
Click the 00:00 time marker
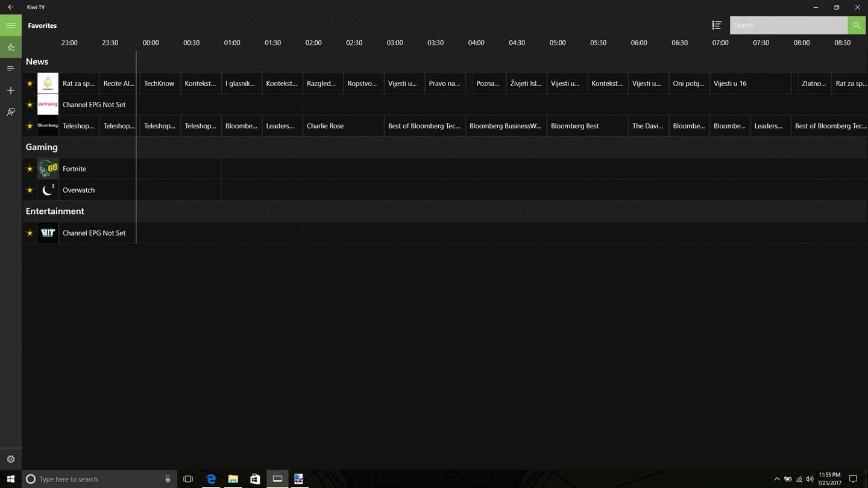(151, 43)
